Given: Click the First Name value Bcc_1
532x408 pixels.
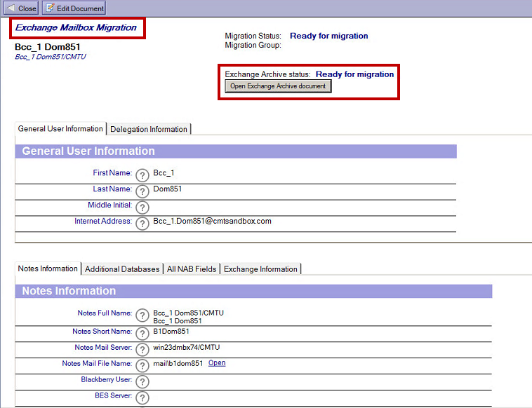Looking at the screenshot, I should point(164,173).
